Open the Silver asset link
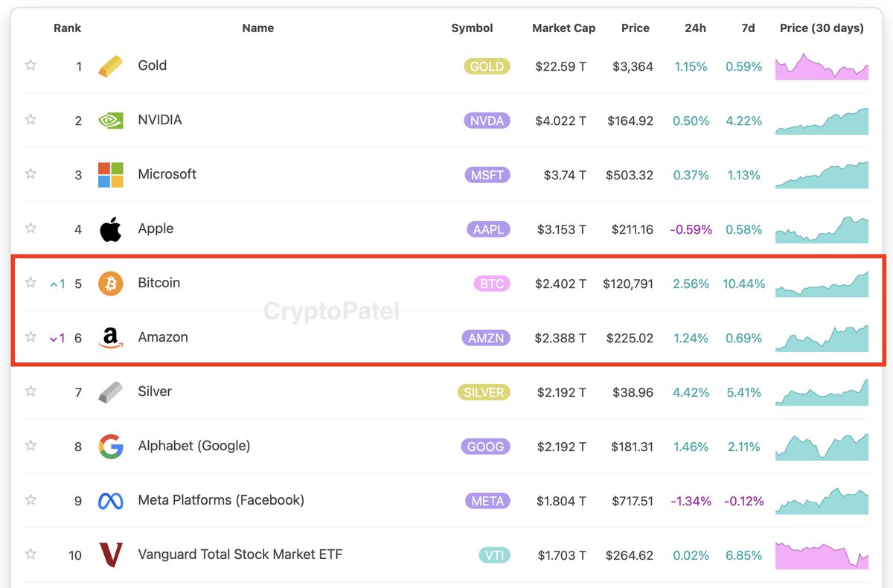 (x=155, y=392)
